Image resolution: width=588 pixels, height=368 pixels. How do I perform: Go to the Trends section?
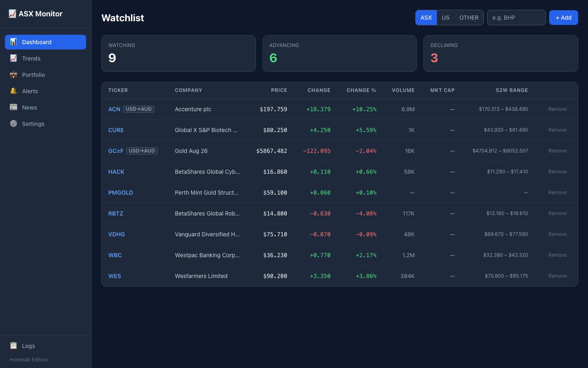[45, 58]
